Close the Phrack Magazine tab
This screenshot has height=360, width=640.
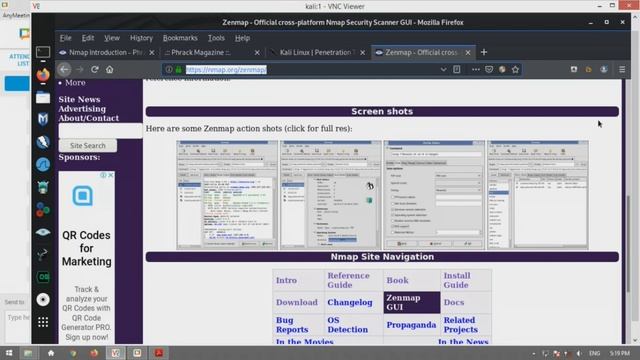click(x=257, y=52)
